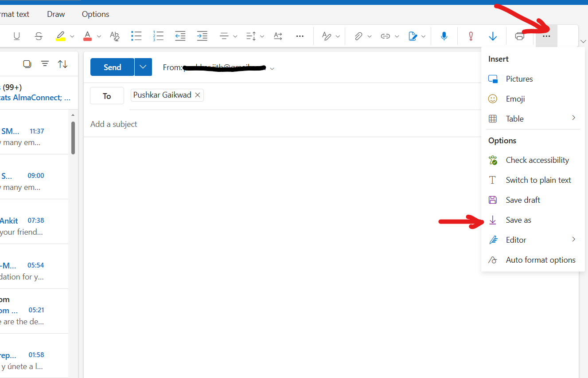Print the message
The image size is (588, 378).
519,36
